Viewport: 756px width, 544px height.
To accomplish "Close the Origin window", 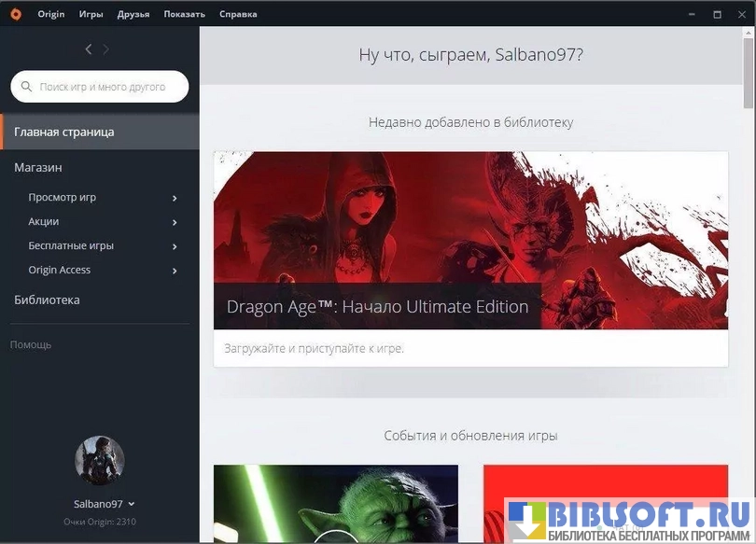I will click(x=742, y=14).
